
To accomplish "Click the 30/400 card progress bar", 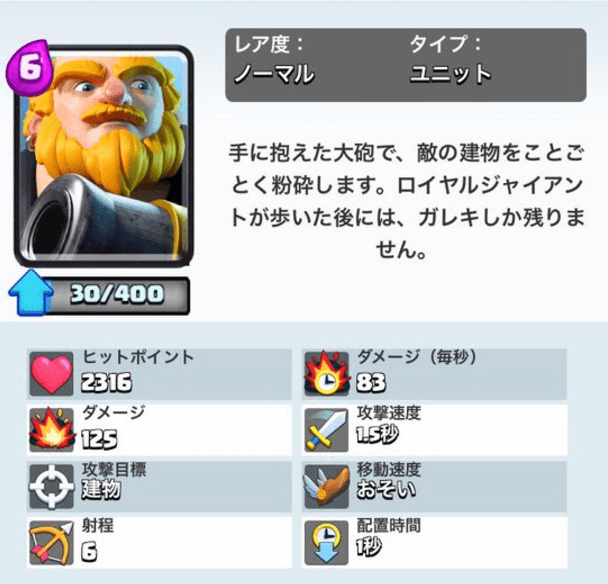I will [x=116, y=295].
